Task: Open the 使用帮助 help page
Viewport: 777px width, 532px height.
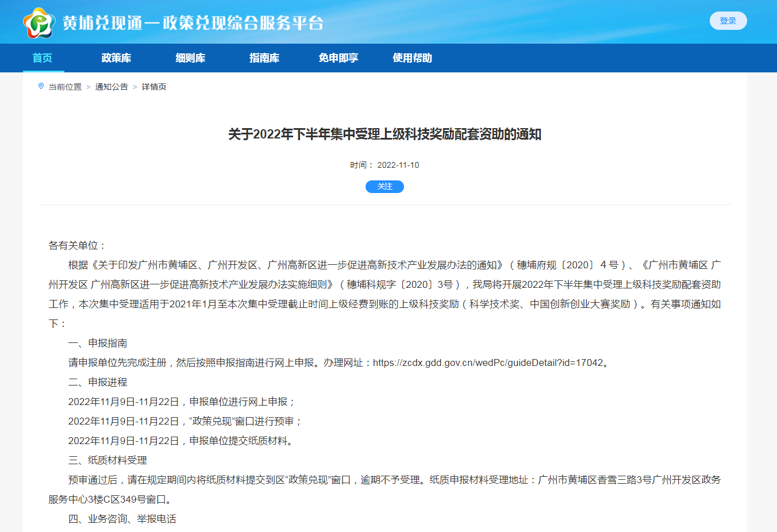Action: pyautogui.click(x=412, y=58)
